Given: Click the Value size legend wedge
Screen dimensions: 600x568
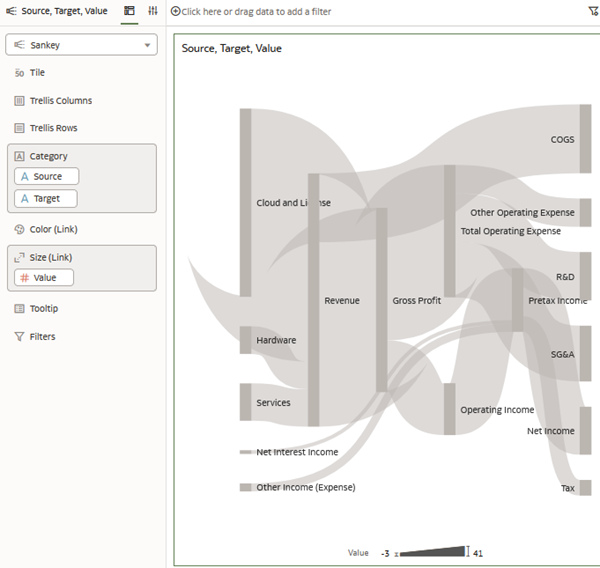Looking at the screenshot, I should coord(432,552).
